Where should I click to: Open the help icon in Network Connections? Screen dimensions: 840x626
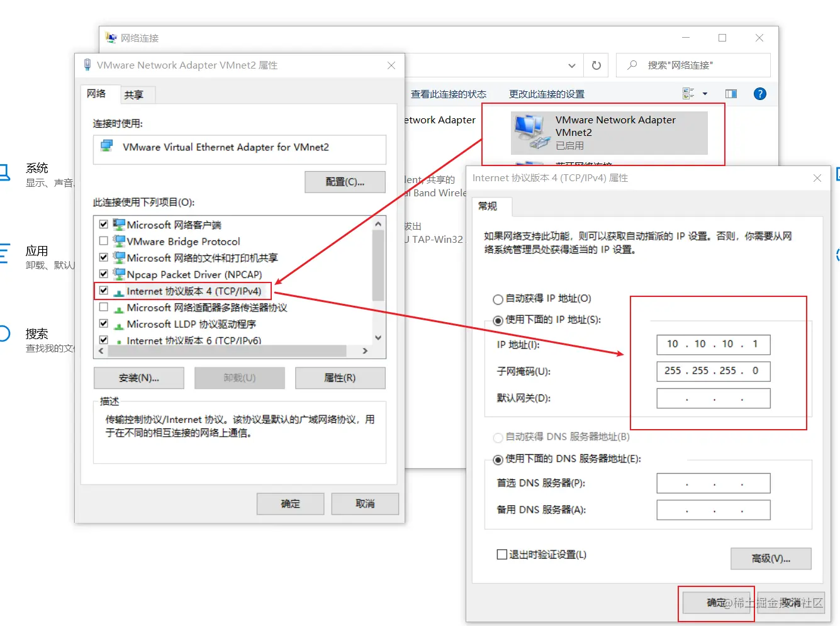pos(760,94)
